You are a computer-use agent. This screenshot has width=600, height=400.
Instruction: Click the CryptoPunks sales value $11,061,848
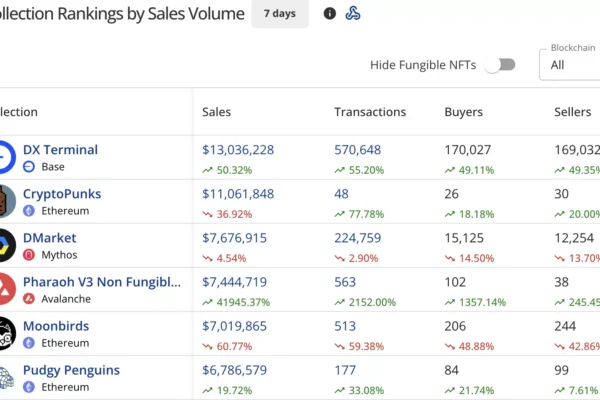[x=238, y=194]
